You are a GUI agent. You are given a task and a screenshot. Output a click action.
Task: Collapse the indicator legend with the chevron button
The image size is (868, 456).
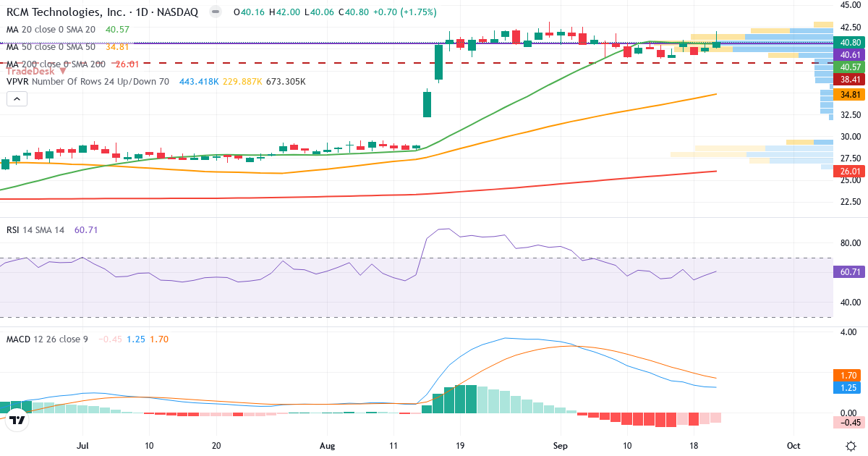coord(17,98)
